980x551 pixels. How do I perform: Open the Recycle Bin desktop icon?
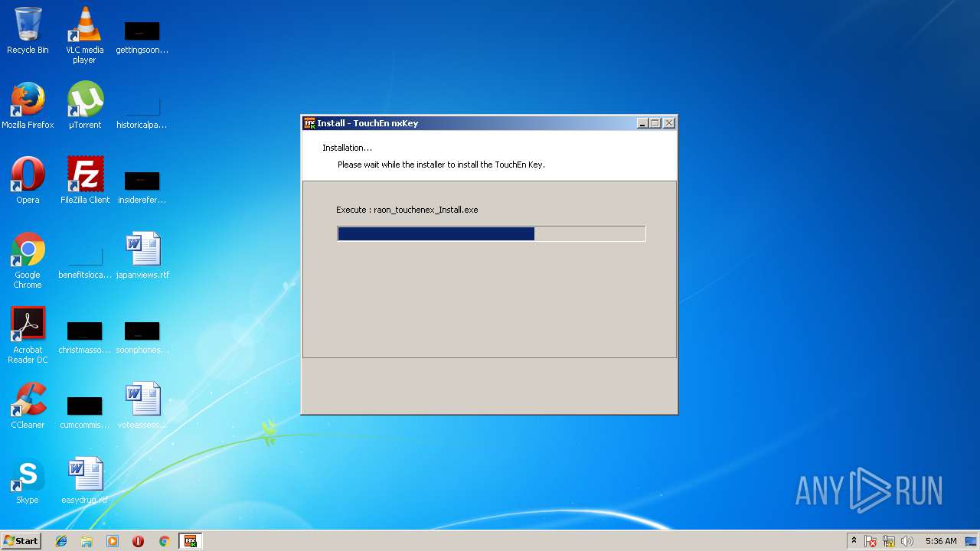(x=28, y=31)
